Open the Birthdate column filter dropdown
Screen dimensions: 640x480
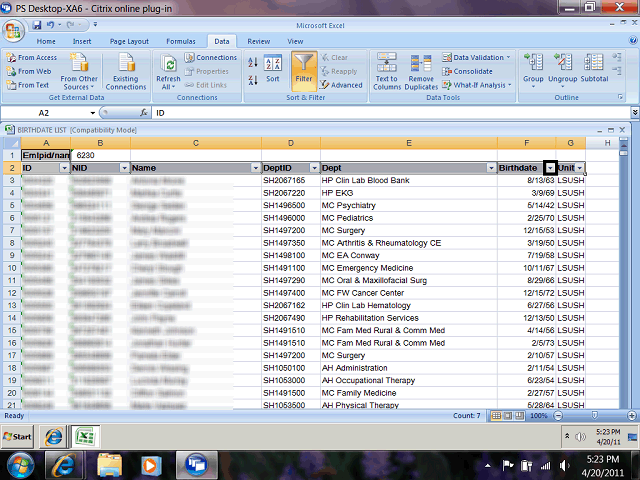coord(550,168)
